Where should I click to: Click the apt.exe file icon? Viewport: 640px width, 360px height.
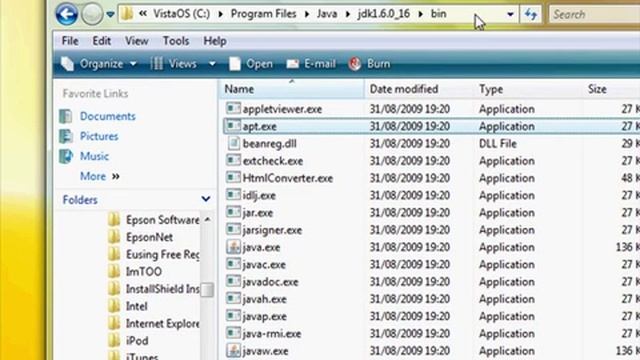click(233, 126)
